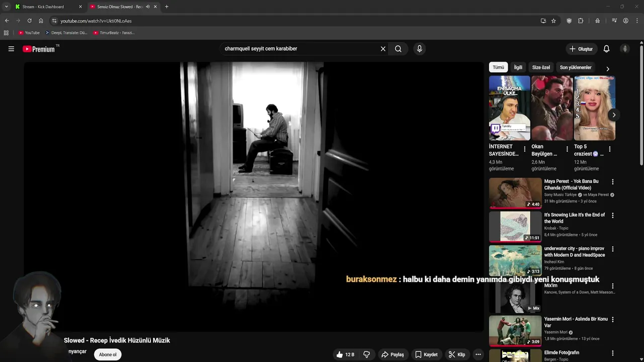This screenshot has height=362, width=644.
Task: Open options for Yasemin Mori video
Action: pos(612,319)
